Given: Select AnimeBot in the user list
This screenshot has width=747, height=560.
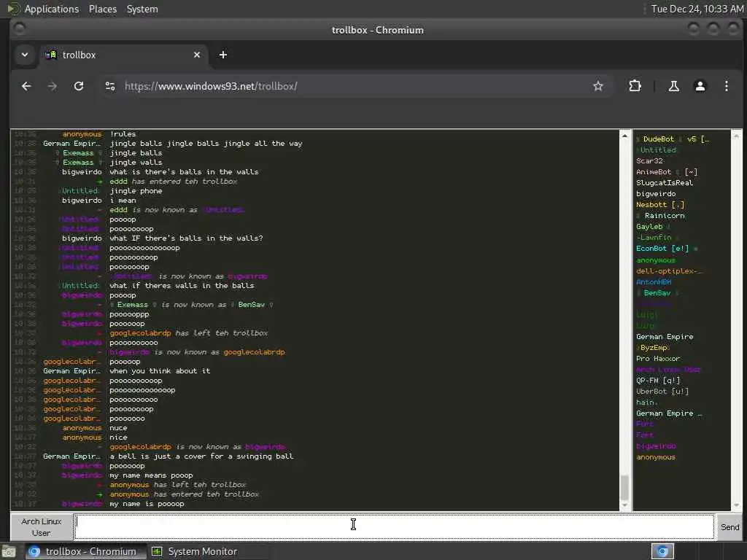Looking at the screenshot, I should click(667, 172).
